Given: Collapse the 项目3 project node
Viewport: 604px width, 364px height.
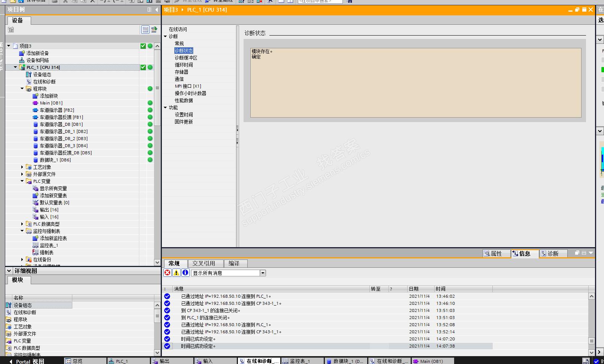Looking at the screenshot, I should (x=9, y=46).
